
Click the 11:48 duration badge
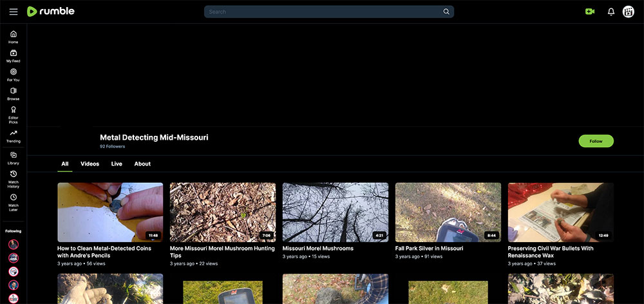(153, 235)
